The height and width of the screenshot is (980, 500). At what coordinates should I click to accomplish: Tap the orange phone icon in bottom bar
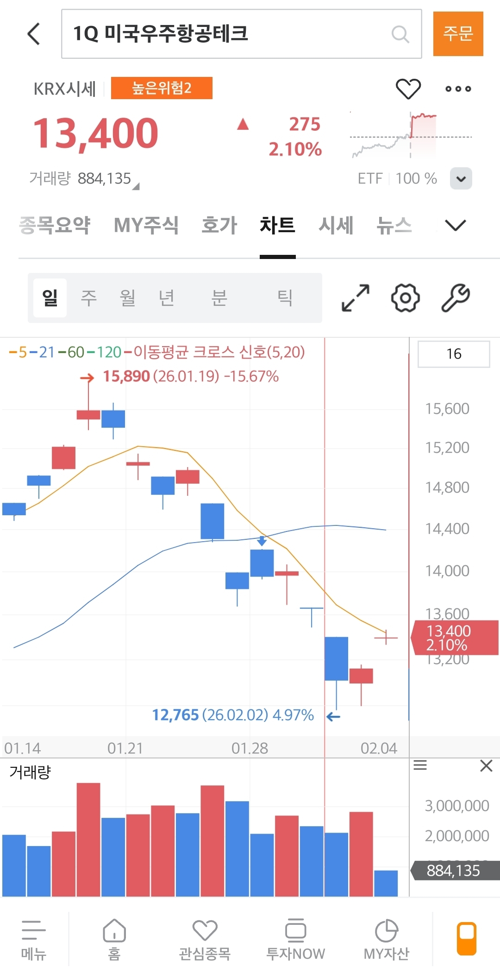click(466, 938)
